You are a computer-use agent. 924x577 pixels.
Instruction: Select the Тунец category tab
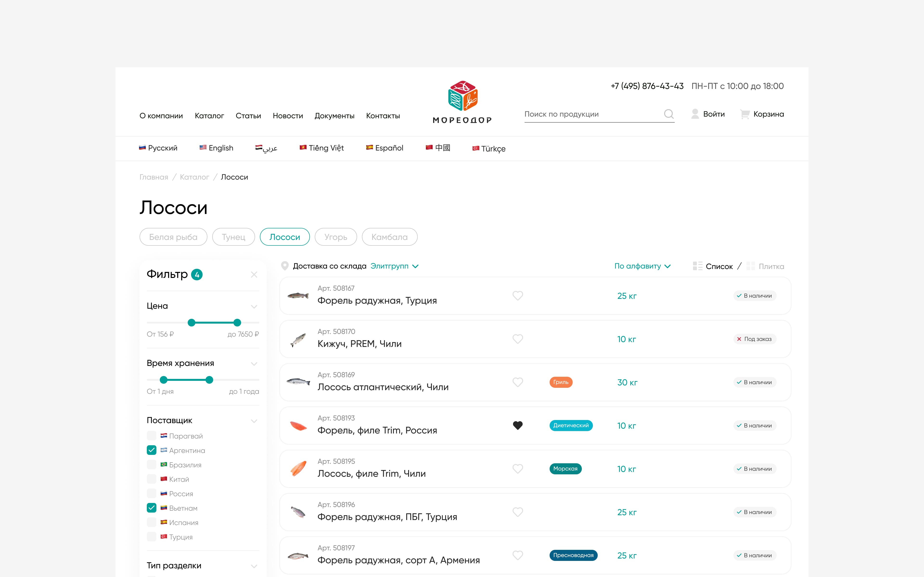point(233,237)
